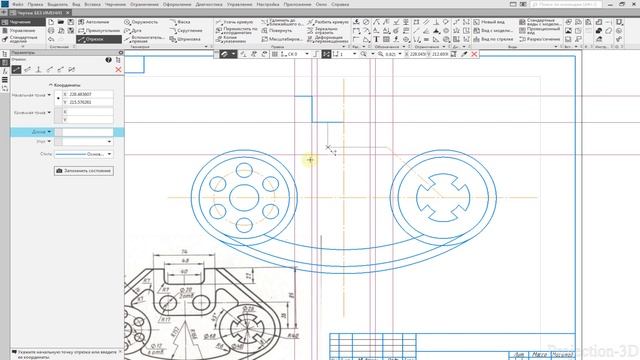
Task: Click the Стандартные виды с модели button
Action: [x=540, y=22]
